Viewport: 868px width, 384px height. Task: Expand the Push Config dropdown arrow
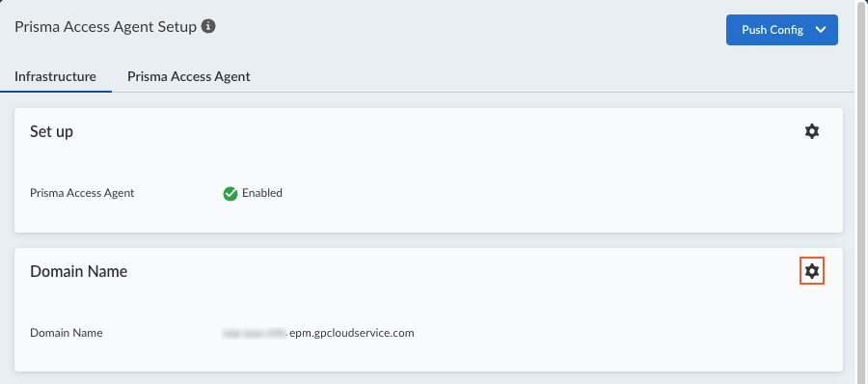point(821,30)
